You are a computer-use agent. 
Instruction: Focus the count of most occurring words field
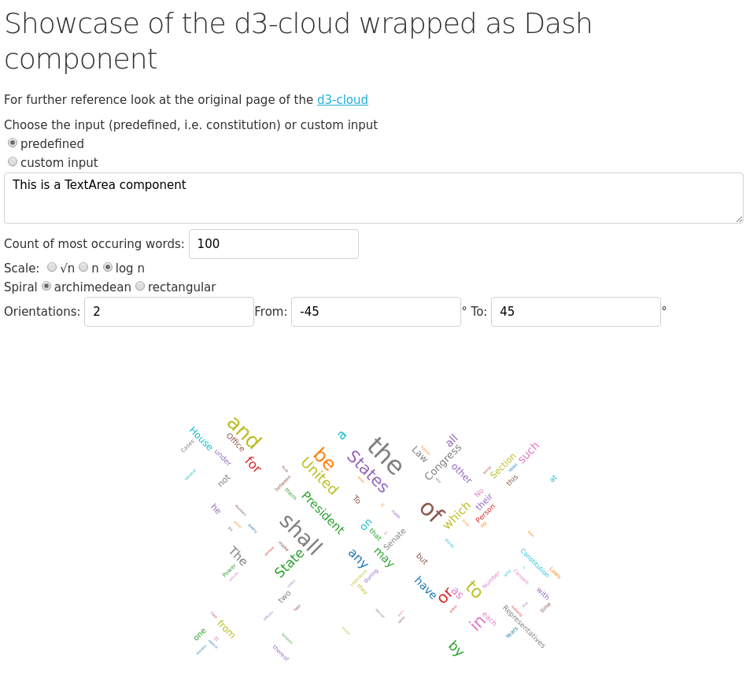point(273,244)
